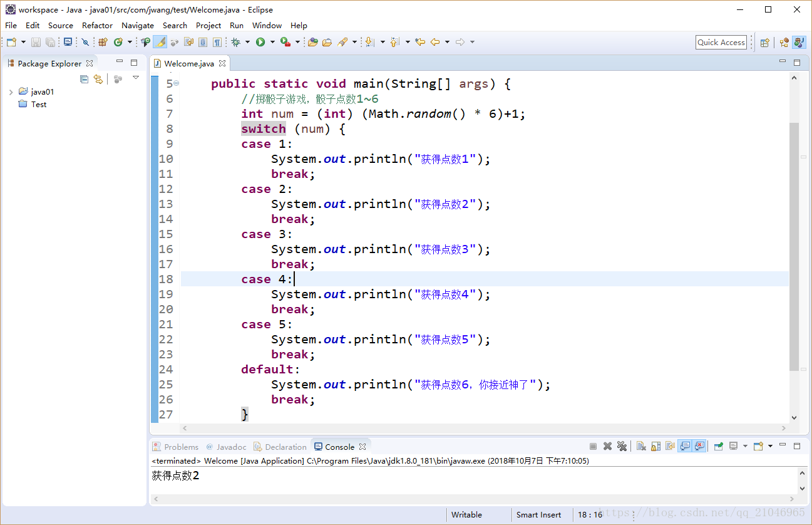Image resolution: width=812 pixels, height=525 pixels.
Task: Switch to the Javadoc tab
Action: [226, 447]
